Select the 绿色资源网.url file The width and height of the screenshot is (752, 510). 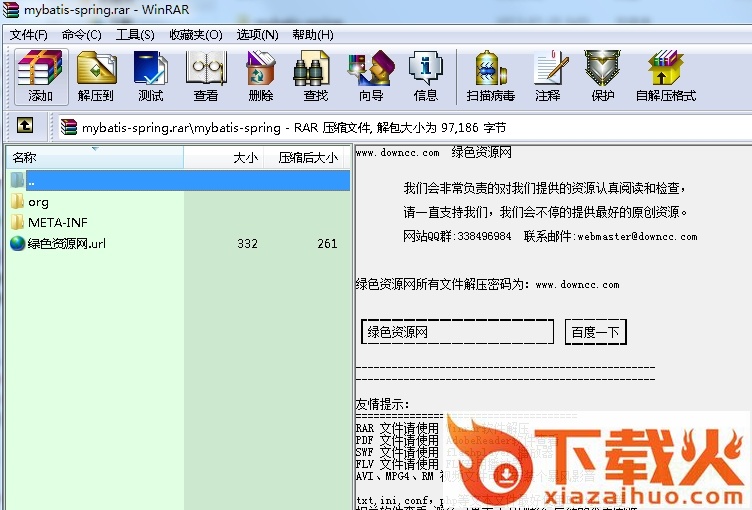pos(66,243)
